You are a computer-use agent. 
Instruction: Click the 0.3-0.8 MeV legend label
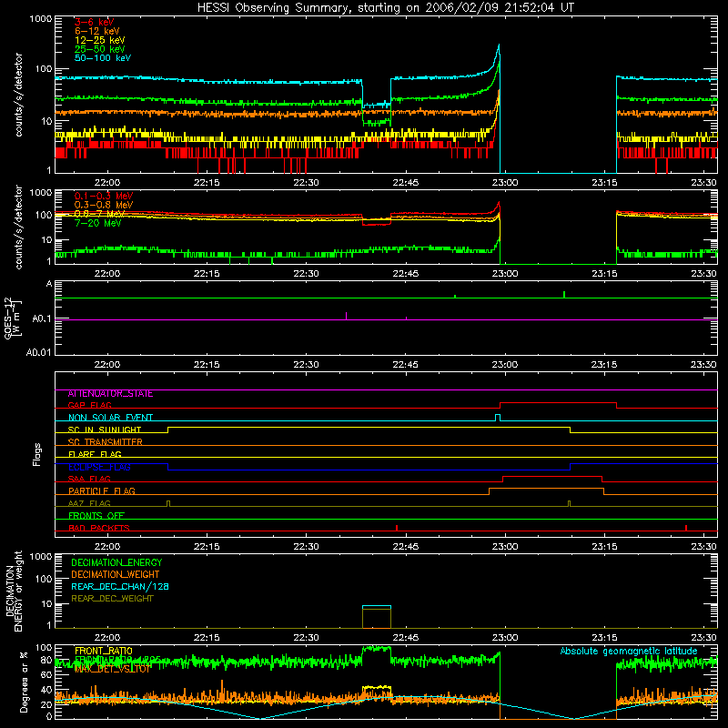pos(104,205)
